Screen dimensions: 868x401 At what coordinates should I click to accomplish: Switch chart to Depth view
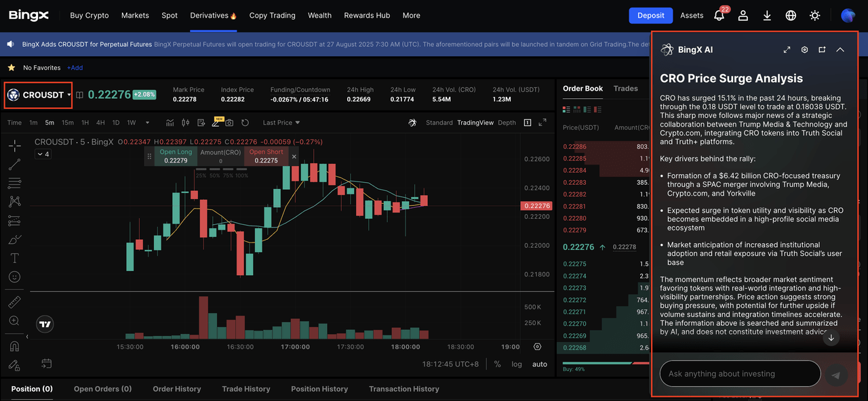click(507, 123)
